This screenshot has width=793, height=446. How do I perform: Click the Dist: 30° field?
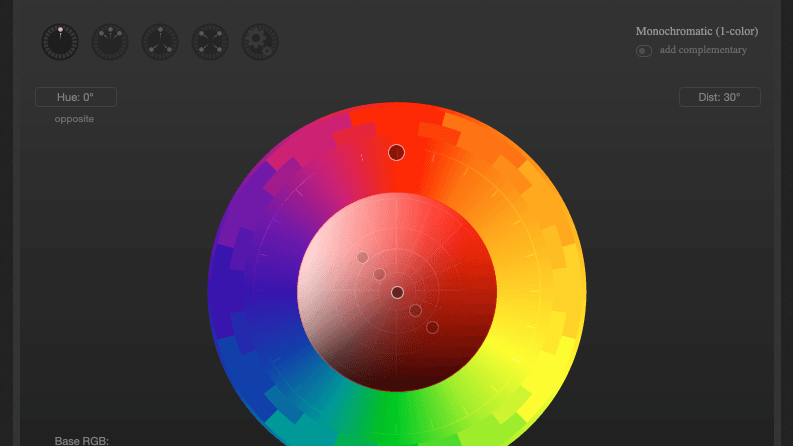pos(720,97)
